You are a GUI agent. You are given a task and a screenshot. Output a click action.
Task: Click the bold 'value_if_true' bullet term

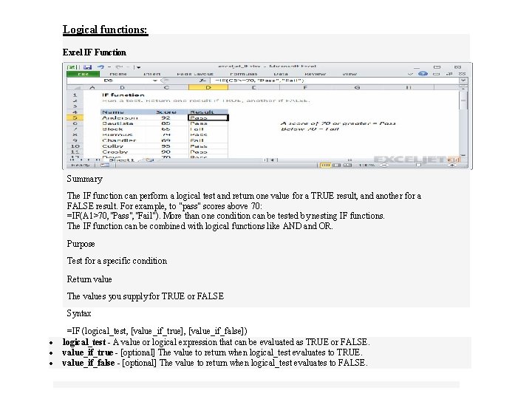pos(87,352)
